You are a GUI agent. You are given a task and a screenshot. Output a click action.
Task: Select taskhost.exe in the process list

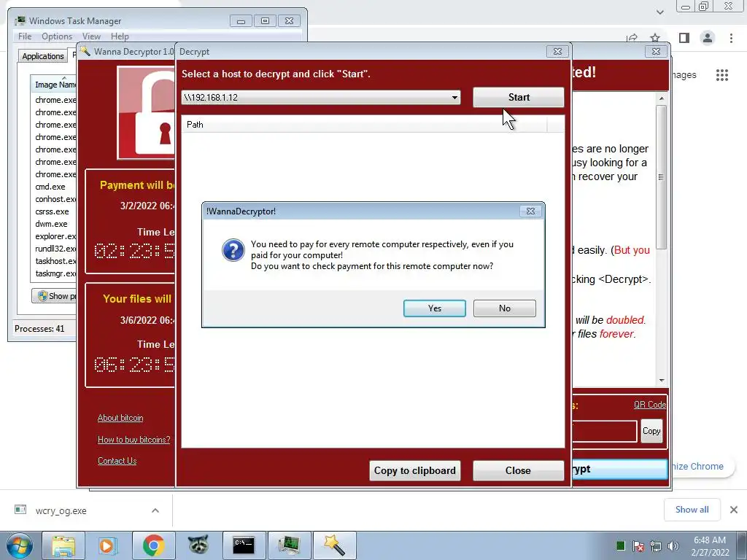click(x=55, y=261)
